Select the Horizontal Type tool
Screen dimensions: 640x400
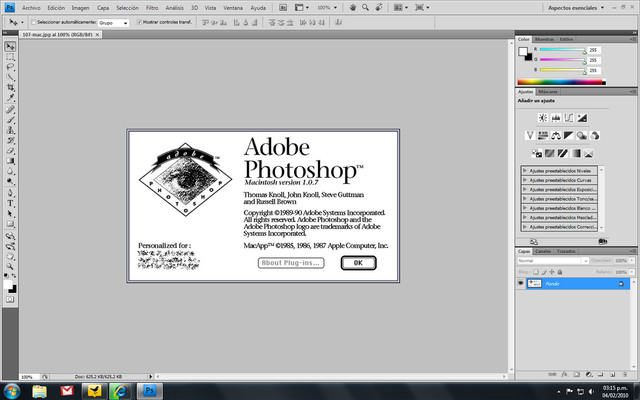10,203
